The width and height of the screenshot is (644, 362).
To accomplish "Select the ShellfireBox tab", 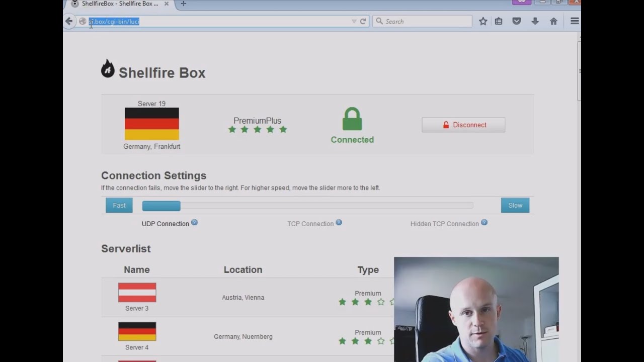I will (119, 4).
